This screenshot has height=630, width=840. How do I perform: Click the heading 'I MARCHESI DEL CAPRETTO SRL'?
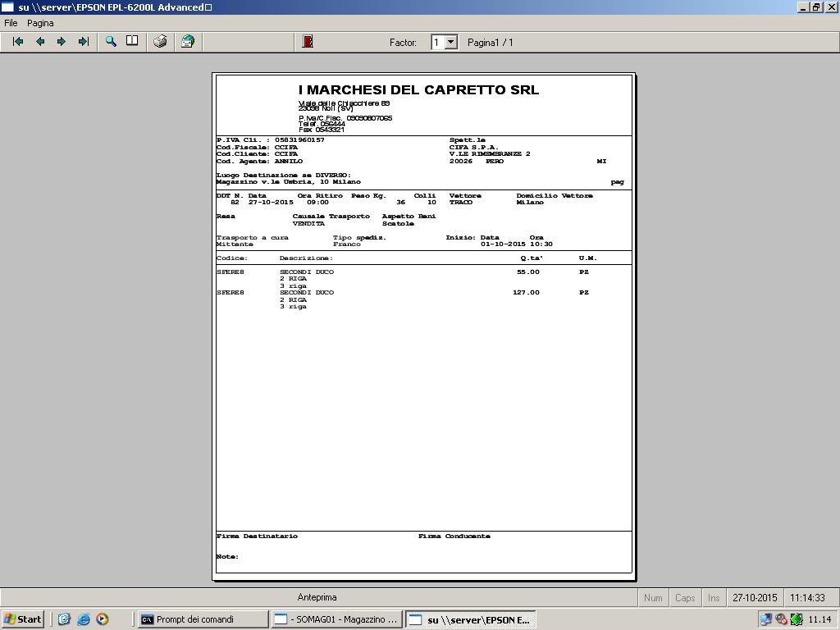(418, 90)
